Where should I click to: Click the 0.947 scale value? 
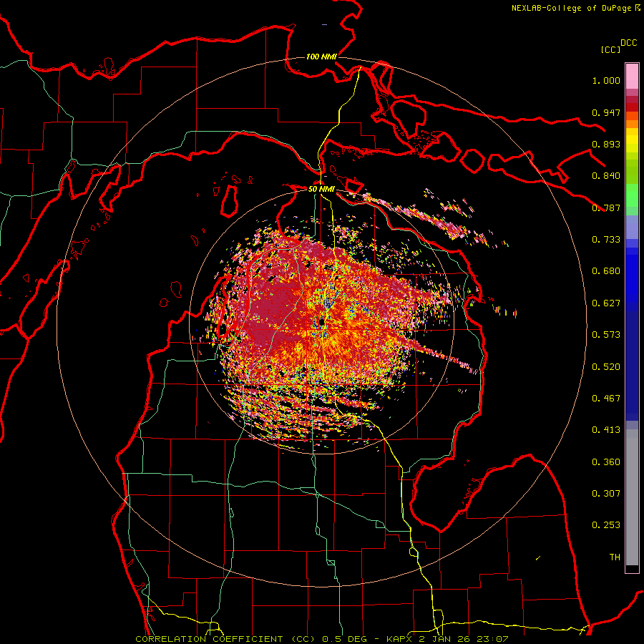tap(606, 112)
